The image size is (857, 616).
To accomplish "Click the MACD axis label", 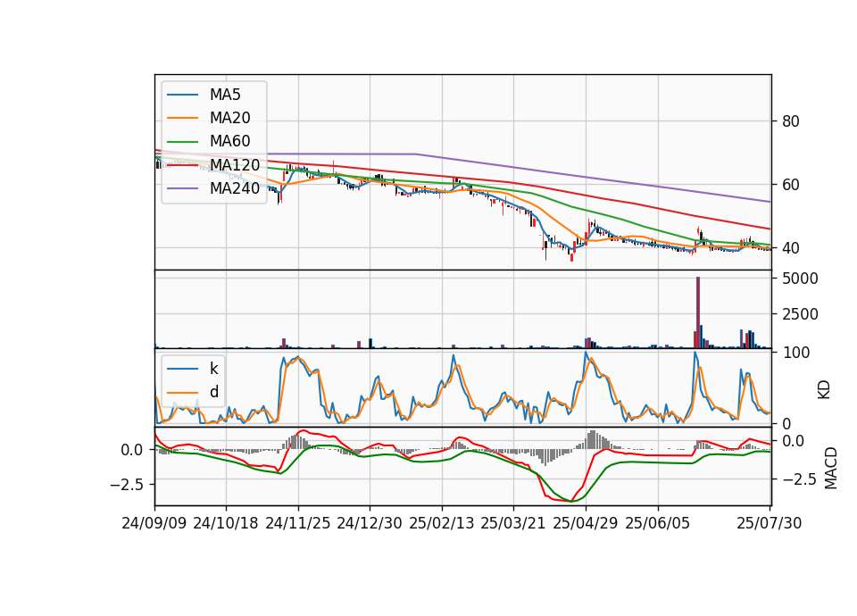I will (831, 468).
